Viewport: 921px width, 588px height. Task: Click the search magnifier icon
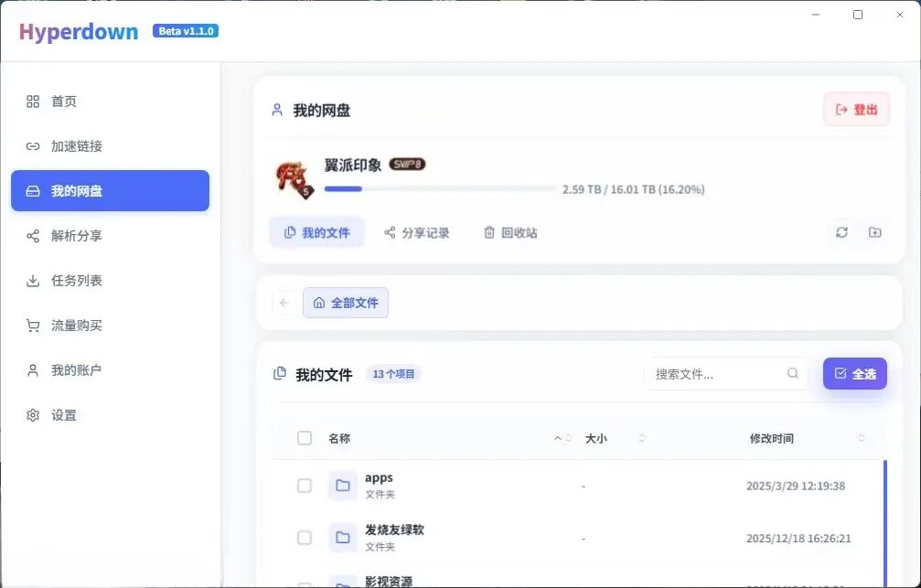[x=793, y=373]
